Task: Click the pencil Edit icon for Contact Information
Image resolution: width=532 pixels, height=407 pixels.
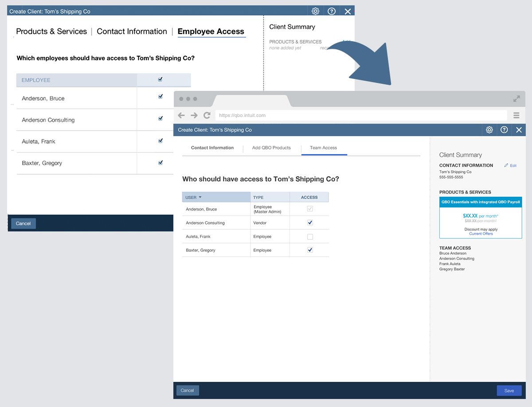Action: tap(507, 165)
